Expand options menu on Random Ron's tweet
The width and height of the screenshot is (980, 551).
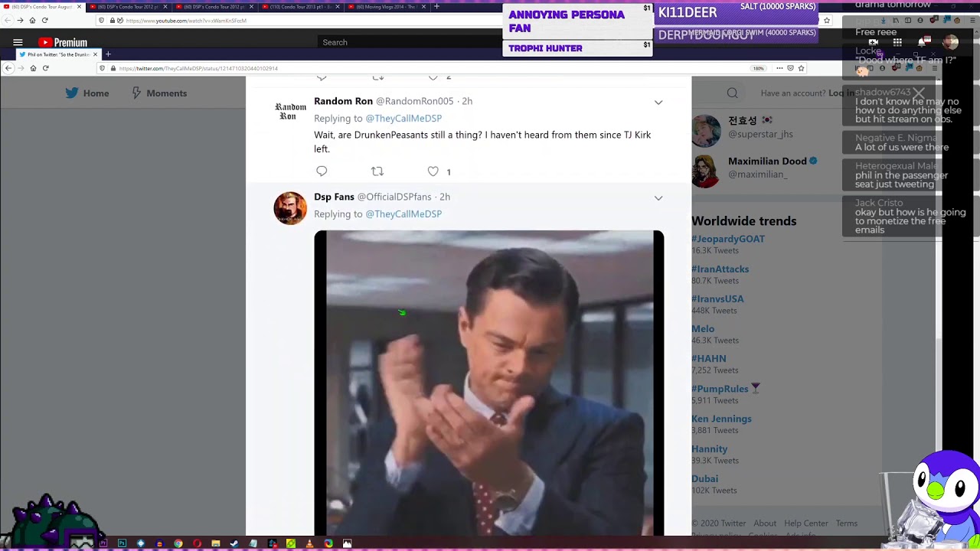[x=658, y=102]
